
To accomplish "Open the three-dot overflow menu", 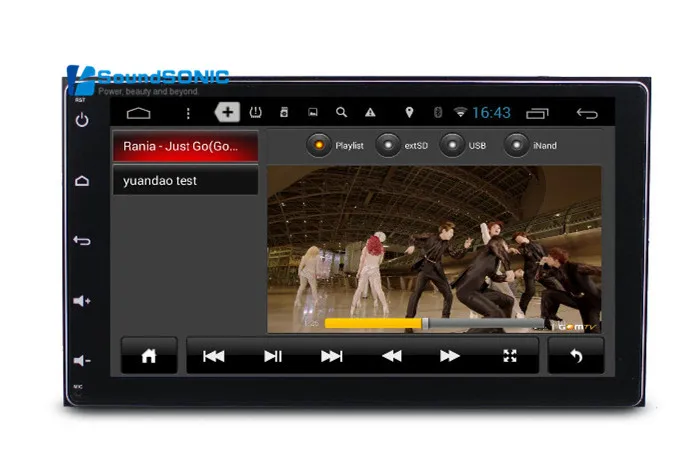I will click(188, 113).
